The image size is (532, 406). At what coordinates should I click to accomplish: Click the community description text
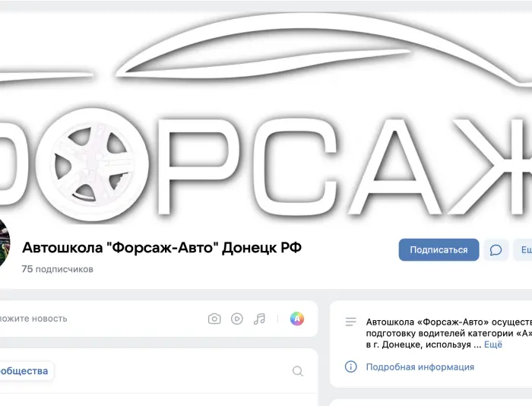pos(449,333)
